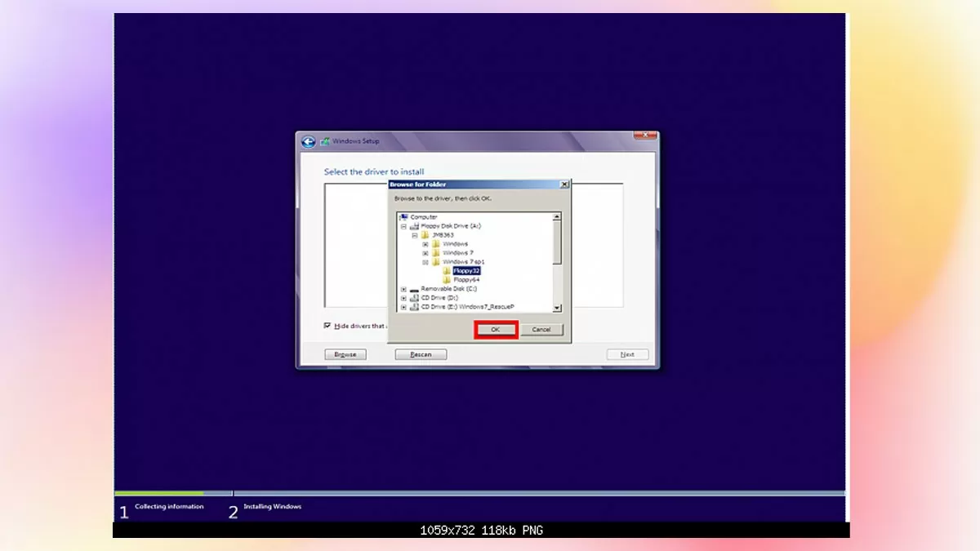Select the CD Drive (E:) Windows7_RescueP icon
This screenshot has width=980, height=551.
(x=416, y=306)
